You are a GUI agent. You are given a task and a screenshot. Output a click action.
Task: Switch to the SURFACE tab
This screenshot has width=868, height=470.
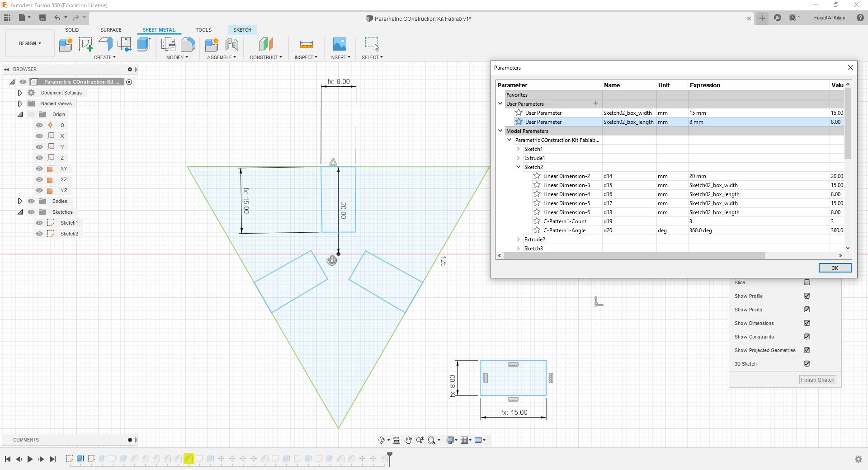[x=111, y=30]
